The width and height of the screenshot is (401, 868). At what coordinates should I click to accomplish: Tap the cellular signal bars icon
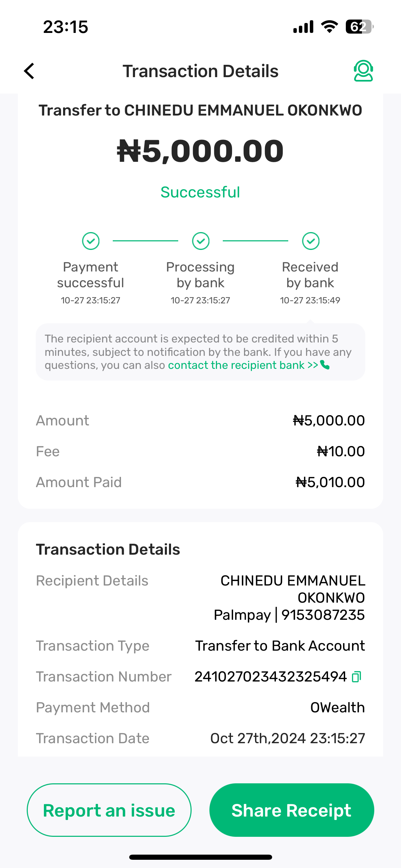click(x=303, y=27)
